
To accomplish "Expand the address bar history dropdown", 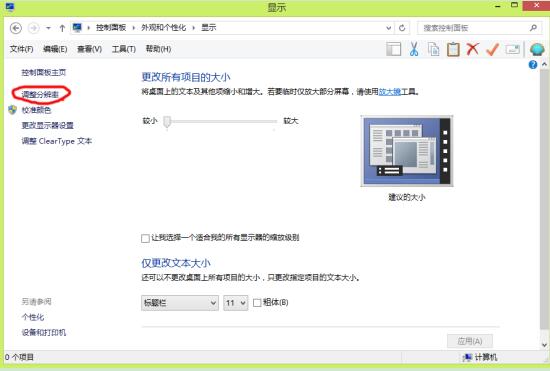I will click(x=389, y=28).
